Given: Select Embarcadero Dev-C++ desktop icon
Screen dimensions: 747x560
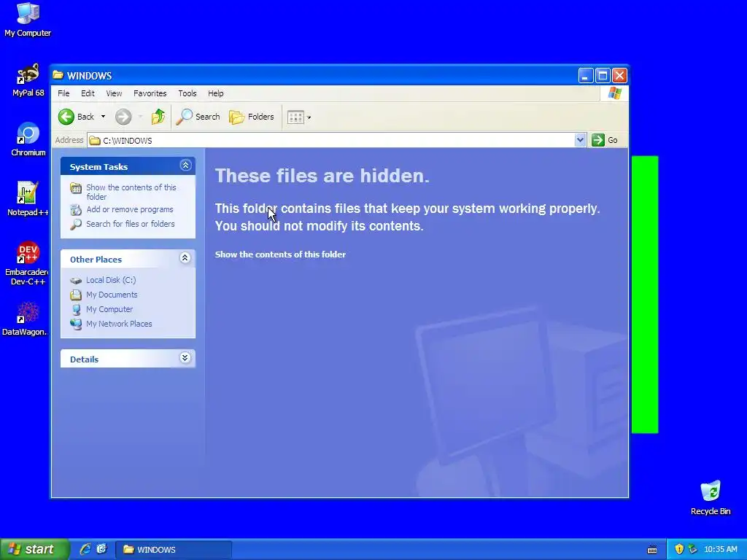Looking at the screenshot, I should click(x=28, y=263).
